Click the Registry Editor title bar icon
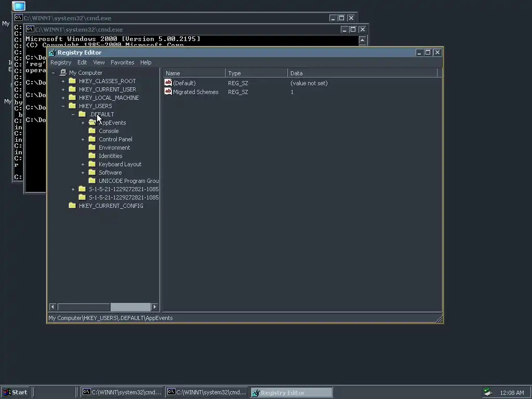 point(52,52)
